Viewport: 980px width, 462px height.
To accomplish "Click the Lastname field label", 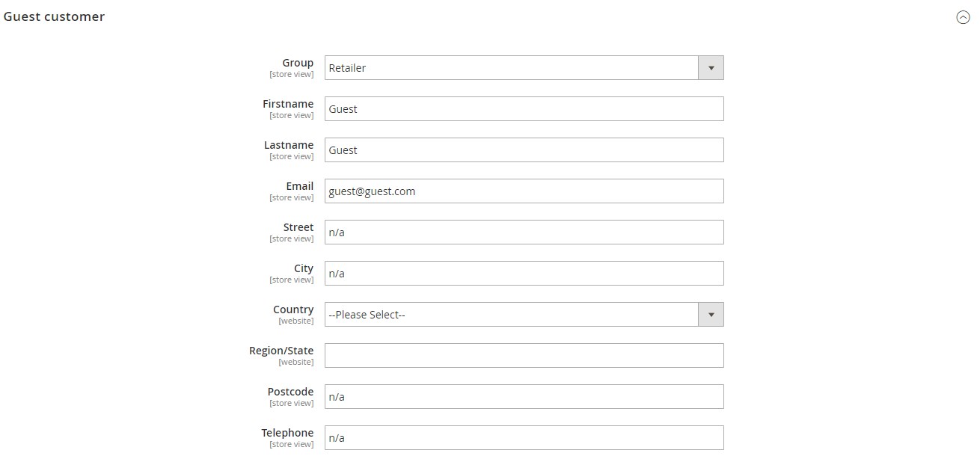I will (289, 145).
